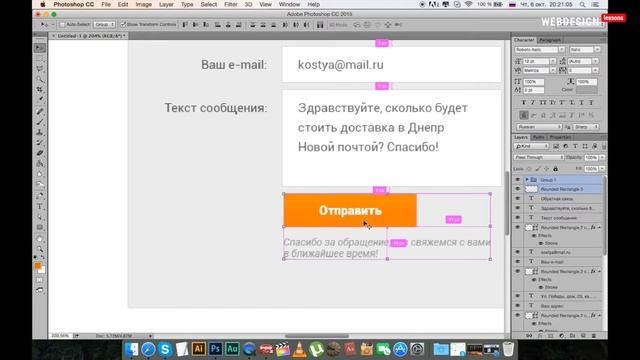
Task: Open Spotlight search in menu bar
Action: (x=582, y=4)
